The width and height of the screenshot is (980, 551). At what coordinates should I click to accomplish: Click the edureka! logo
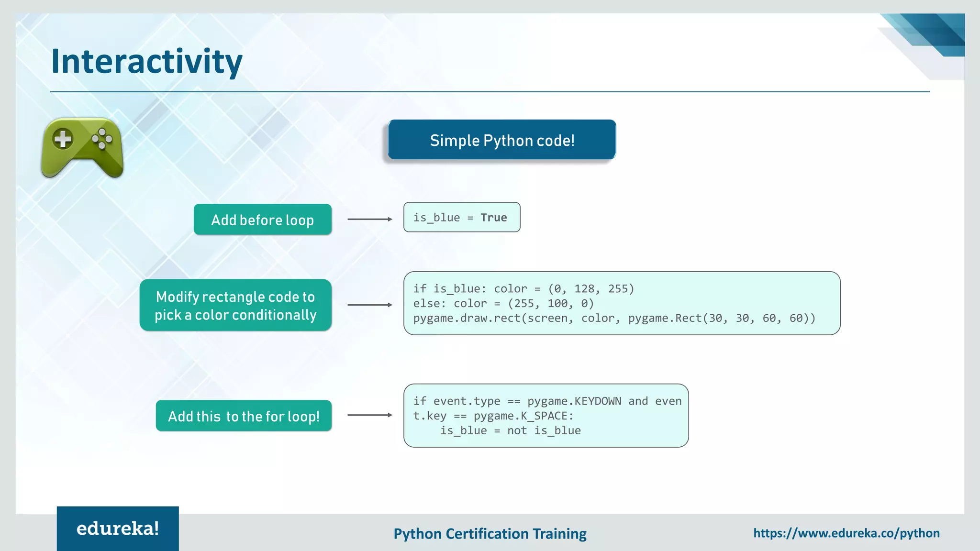click(x=118, y=529)
